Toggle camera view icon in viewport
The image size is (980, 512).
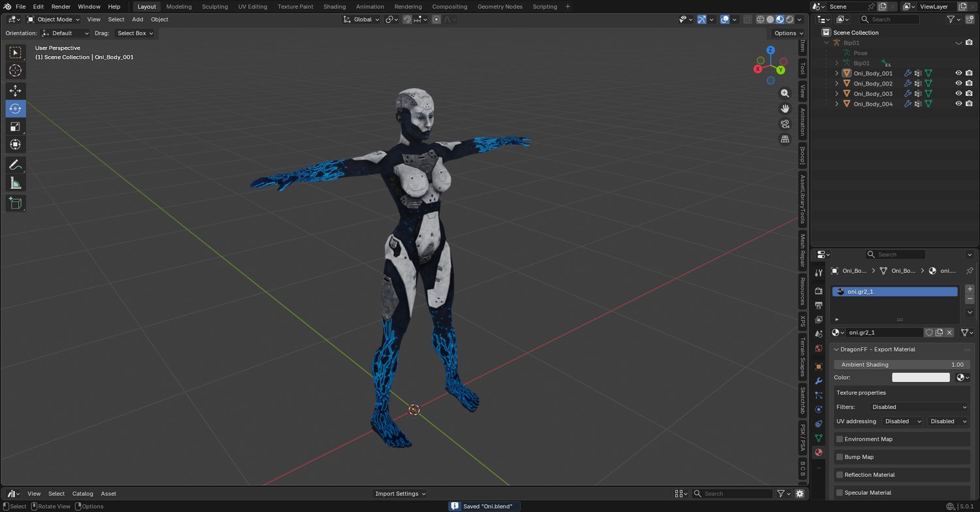pyautogui.click(x=785, y=124)
